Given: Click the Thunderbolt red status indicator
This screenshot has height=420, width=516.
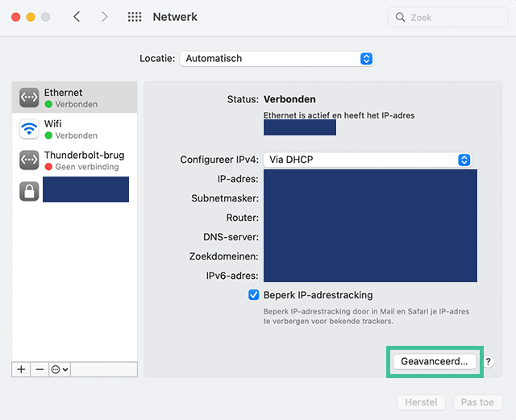Looking at the screenshot, I should [48, 167].
